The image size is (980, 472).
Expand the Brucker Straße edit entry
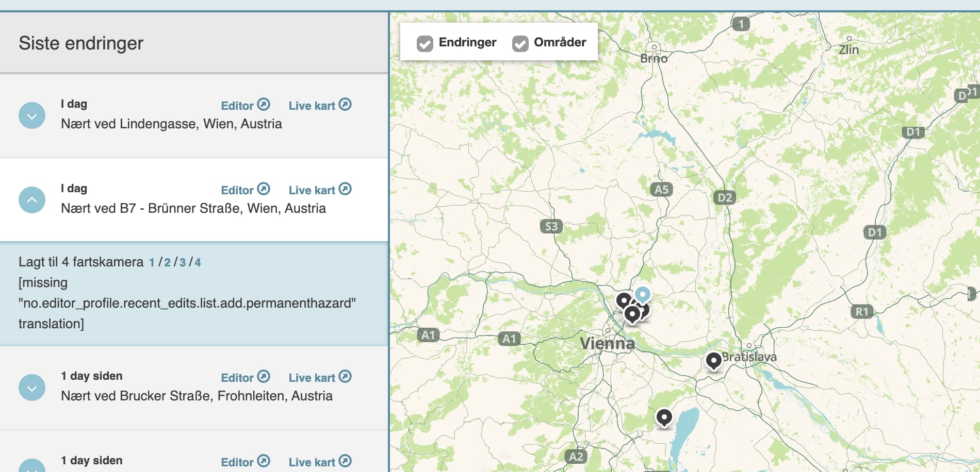32,387
